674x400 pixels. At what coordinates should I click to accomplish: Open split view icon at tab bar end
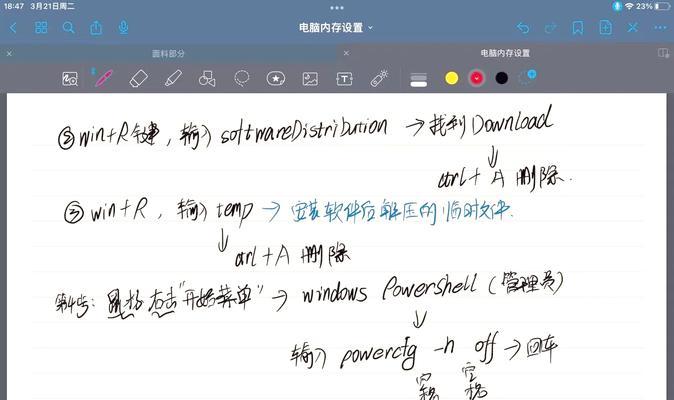coord(663,53)
